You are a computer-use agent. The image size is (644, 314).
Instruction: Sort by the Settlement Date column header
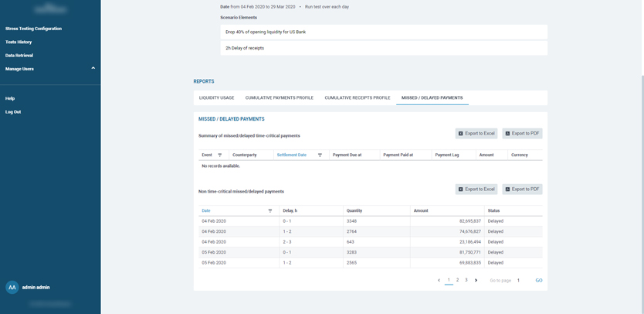(292, 155)
